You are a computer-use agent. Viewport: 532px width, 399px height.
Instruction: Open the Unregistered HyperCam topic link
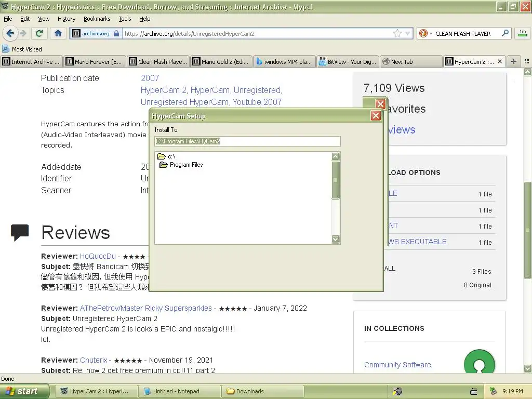coord(184,102)
